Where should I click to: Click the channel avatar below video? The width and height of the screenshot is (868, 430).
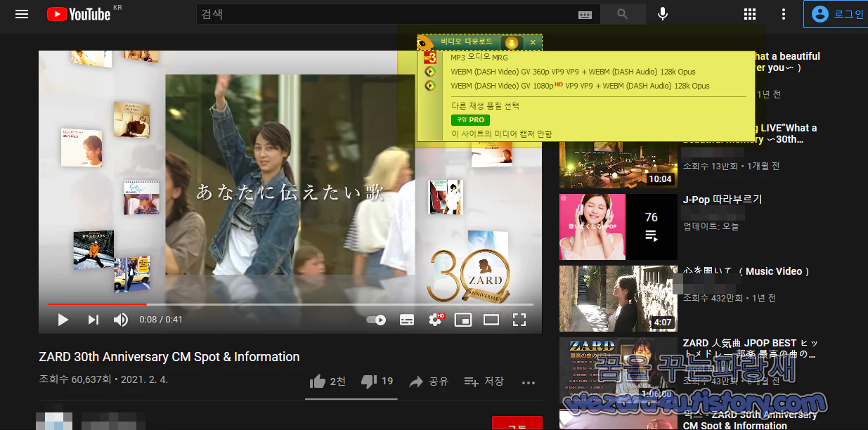tap(54, 421)
